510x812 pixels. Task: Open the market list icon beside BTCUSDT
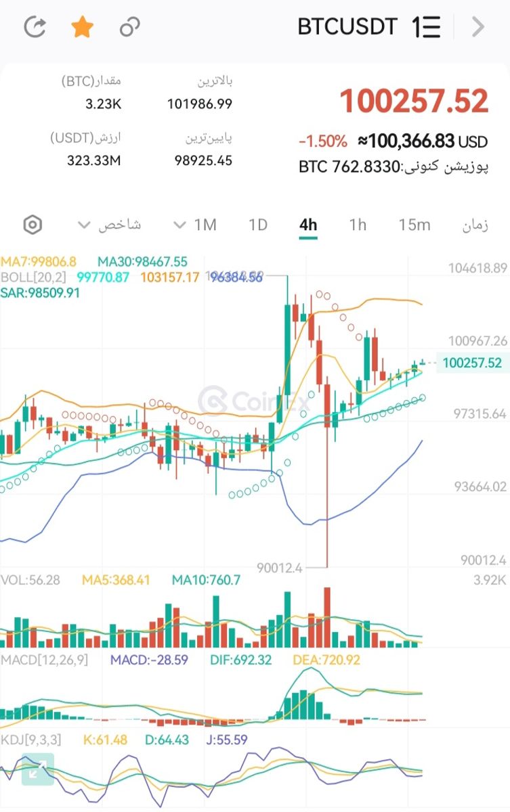tap(426, 27)
